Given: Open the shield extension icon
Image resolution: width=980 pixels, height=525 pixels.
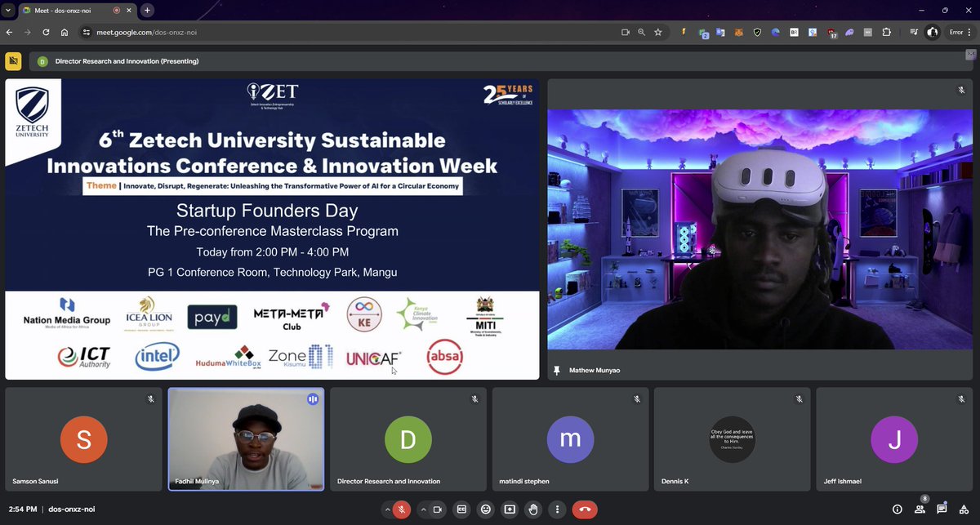Looking at the screenshot, I should (757, 33).
